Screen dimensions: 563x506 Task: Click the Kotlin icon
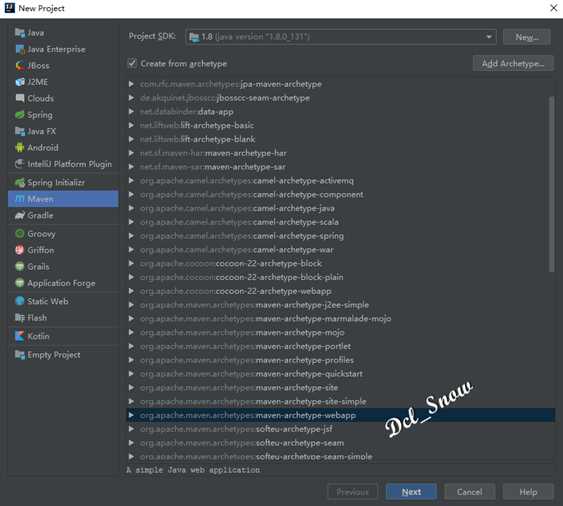(20, 336)
